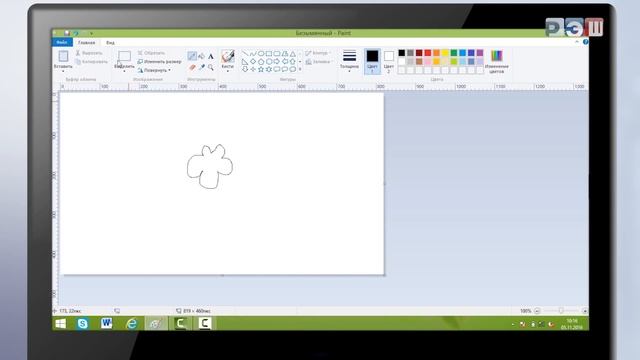Expand the Rotate dropdown
Image resolution: width=640 pixels, height=360 pixels.
(x=155, y=70)
